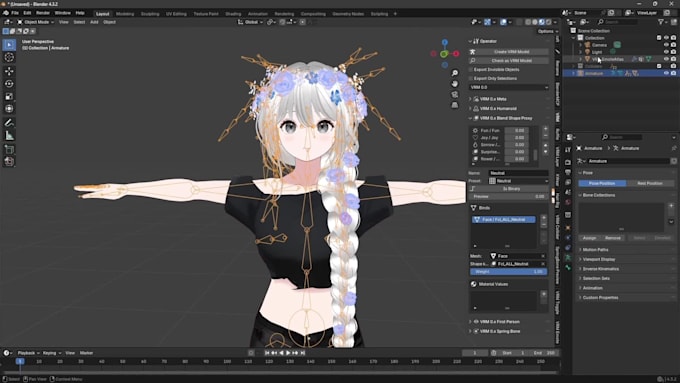Screen dimensions: 680x383
Task: Click the viewport pan hand icon
Action: [454, 84]
